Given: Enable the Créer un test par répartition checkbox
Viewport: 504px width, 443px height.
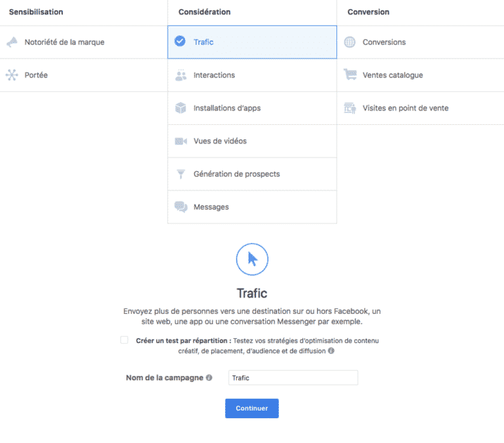Looking at the screenshot, I should (124, 340).
